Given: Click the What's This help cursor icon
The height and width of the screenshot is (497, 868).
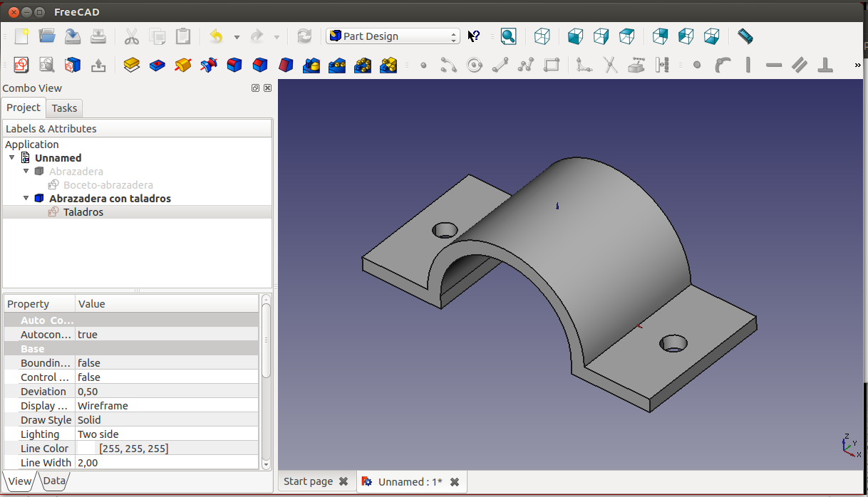Looking at the screenshot, I should (x=474, y=36).
